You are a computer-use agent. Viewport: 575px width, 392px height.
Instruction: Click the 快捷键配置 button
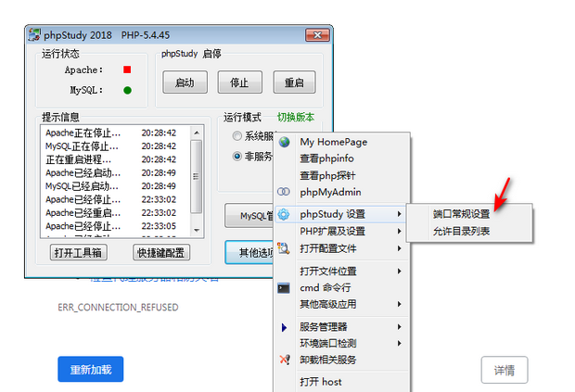point(161,253)
